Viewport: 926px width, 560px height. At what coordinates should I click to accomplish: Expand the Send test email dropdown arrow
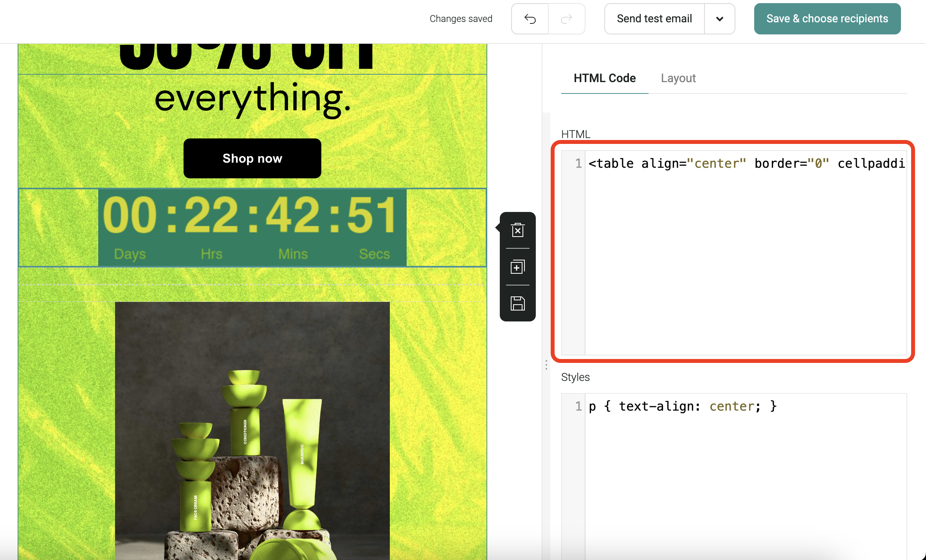coord(719,19)
